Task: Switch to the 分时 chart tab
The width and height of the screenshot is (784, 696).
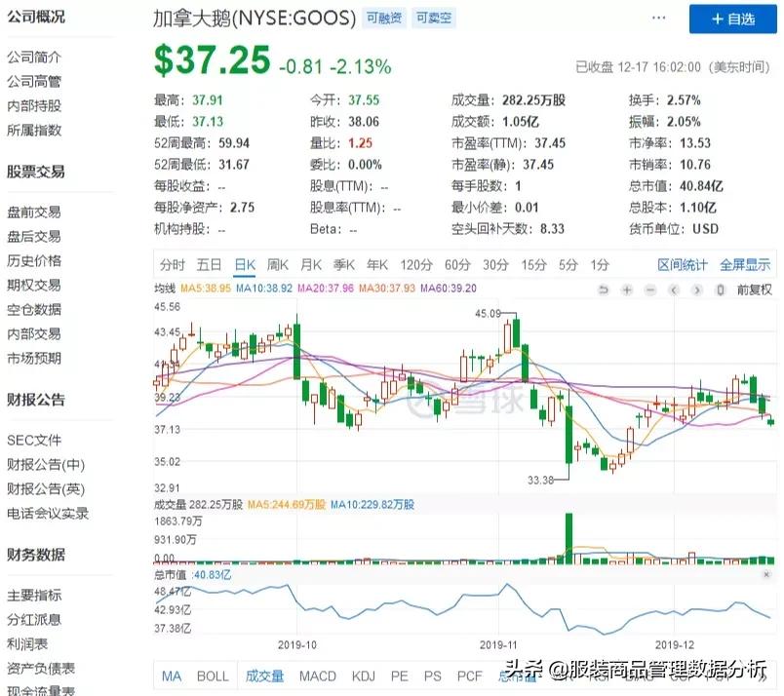Action: pos(173,264)
